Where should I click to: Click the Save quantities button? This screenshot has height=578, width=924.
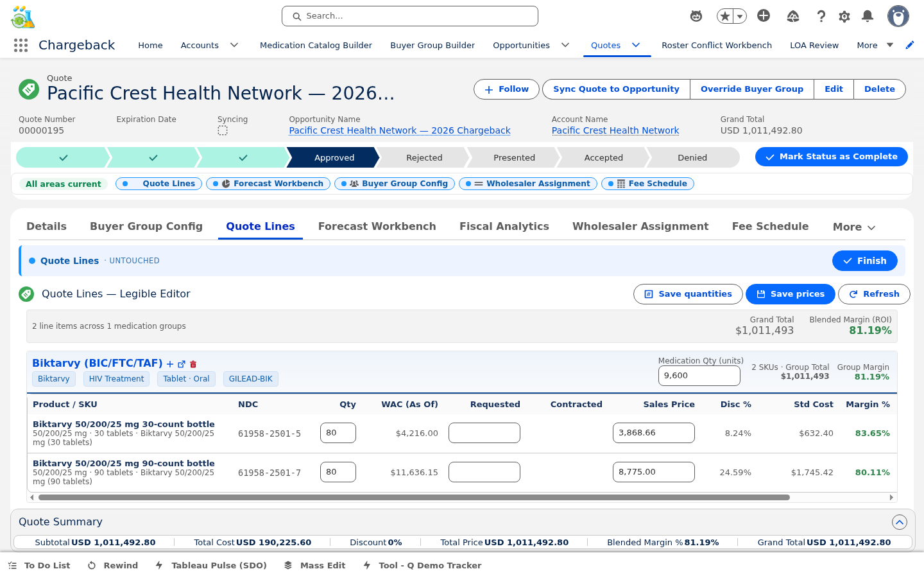coord(688,294)
